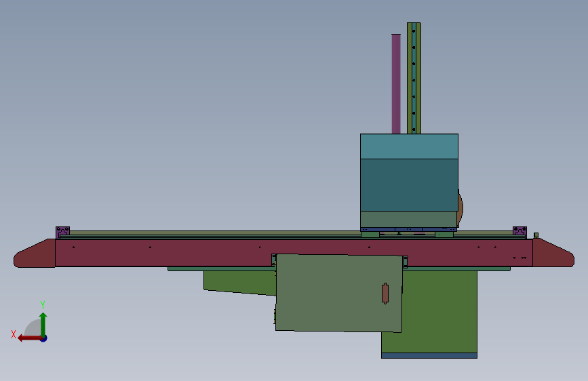Select the left tapered end cap of beam

click(35, 254)
